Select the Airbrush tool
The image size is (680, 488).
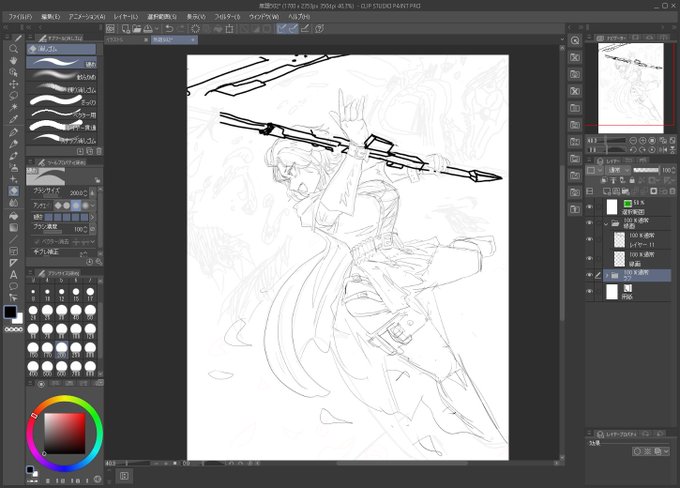point(13,167)
